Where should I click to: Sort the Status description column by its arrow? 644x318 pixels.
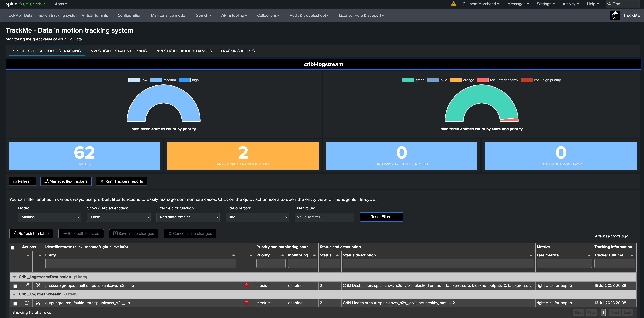(531, 255)
